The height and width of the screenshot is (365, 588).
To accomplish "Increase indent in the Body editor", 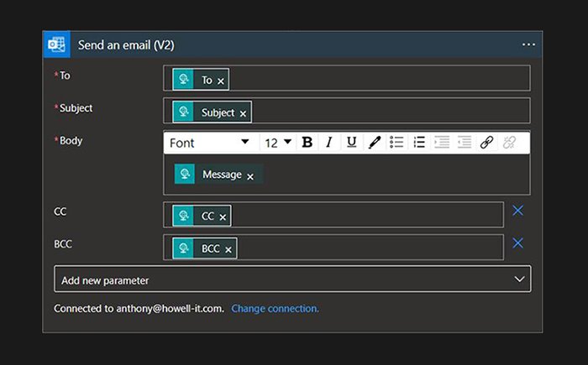I will point(464,143).
